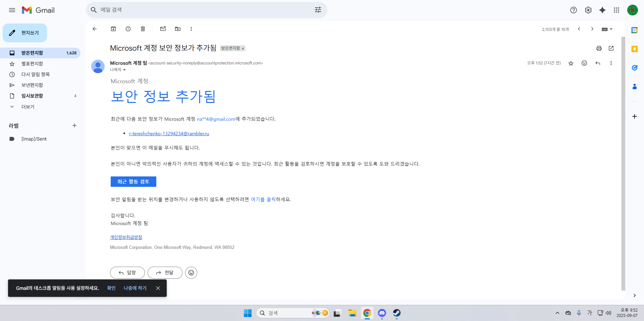Mark the email as unread

[x=163, y=29]
